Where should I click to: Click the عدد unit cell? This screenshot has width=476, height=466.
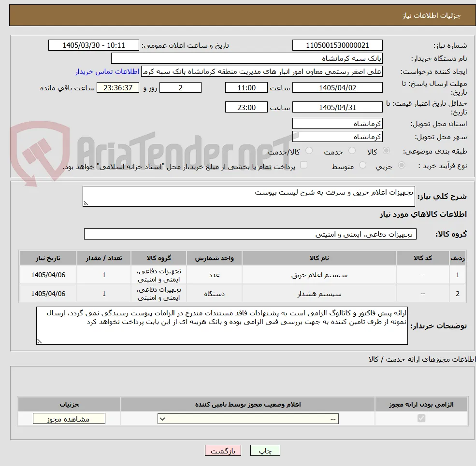215,275
